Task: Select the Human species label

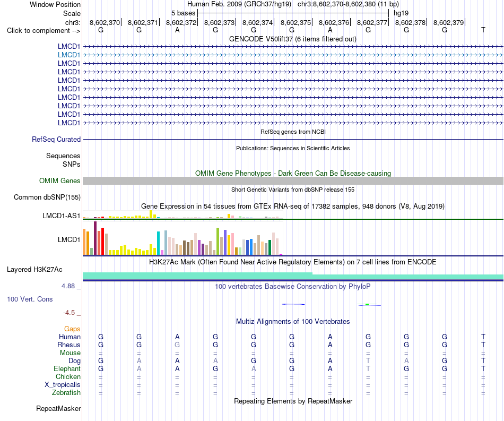Action: [69, 337]
